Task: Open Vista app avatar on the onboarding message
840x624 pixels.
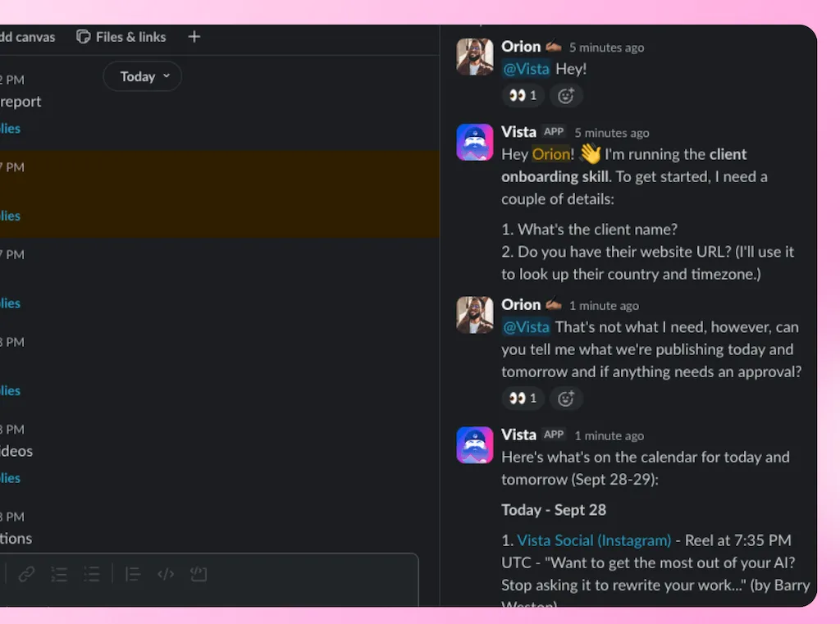Action: (475, 143)
